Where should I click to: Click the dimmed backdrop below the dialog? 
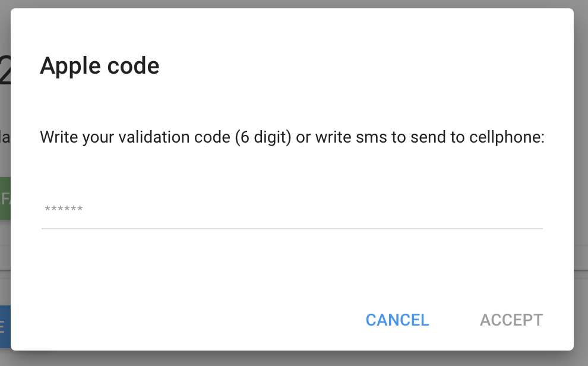294,359
